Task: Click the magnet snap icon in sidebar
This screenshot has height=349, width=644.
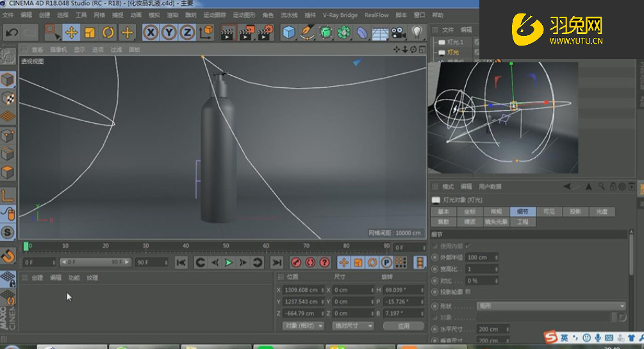Action: [8, 256]
